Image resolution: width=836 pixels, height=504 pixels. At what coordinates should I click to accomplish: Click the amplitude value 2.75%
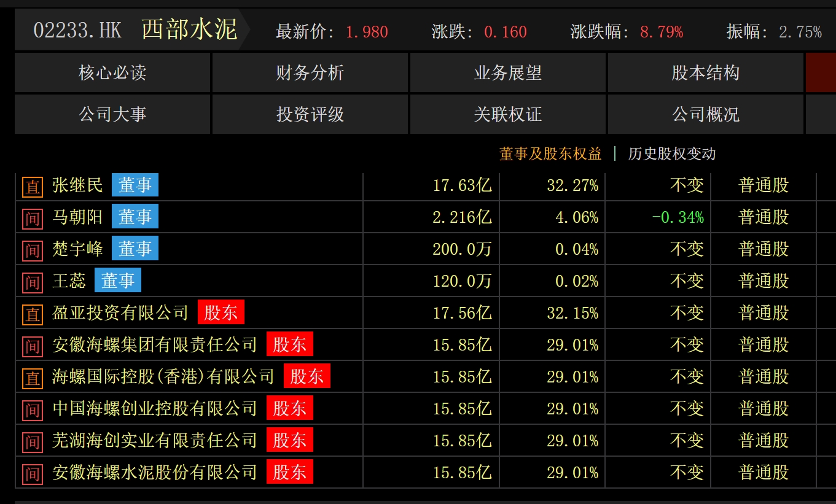[800, 32]
